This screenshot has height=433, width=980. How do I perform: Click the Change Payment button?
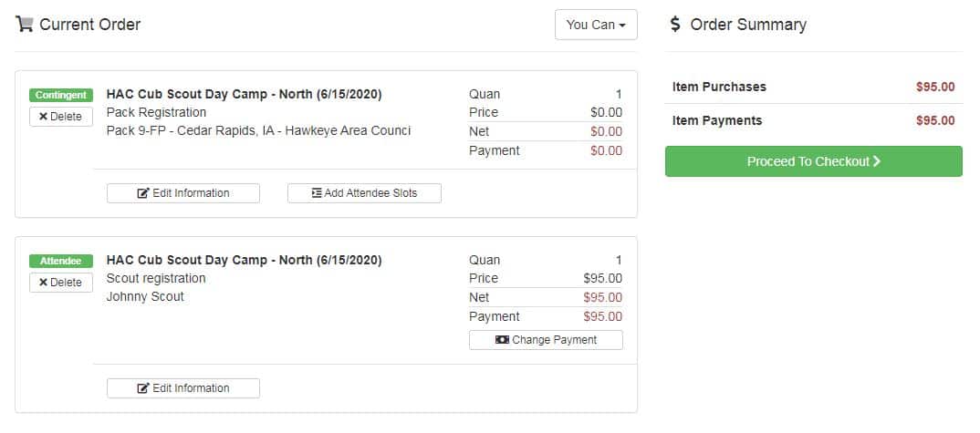point(546,340)
